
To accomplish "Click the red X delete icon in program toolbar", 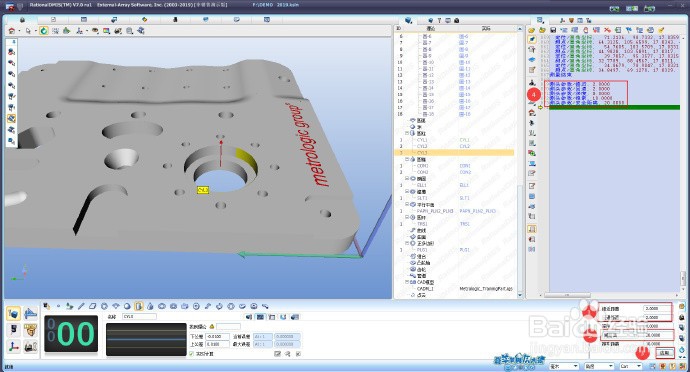I will pos(607,30).
